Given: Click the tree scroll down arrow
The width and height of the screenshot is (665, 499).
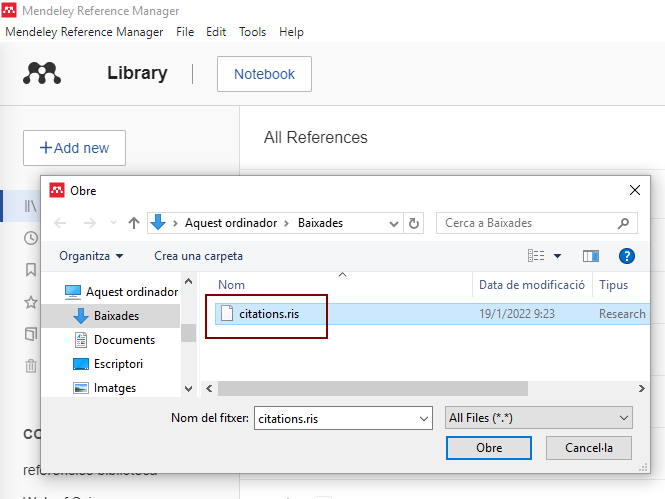Looking at the screenshot, I should pyautogui.click(x=189, y=388).
